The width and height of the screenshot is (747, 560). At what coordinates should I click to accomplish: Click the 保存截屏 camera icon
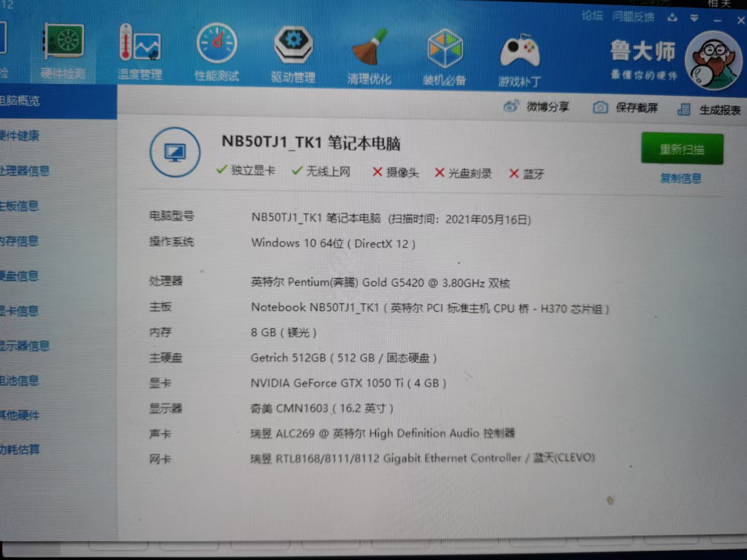tap(600, 107)
